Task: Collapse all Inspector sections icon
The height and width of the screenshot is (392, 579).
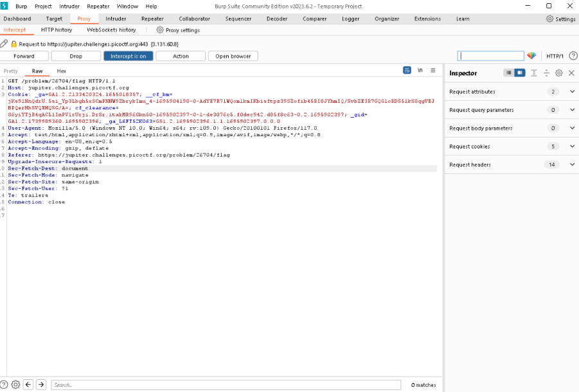Action: point(546,73)
